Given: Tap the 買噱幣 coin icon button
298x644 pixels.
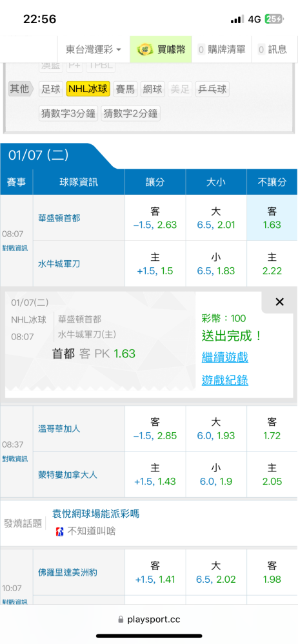Looking at the screenshot, I should [x=161, y=50].
